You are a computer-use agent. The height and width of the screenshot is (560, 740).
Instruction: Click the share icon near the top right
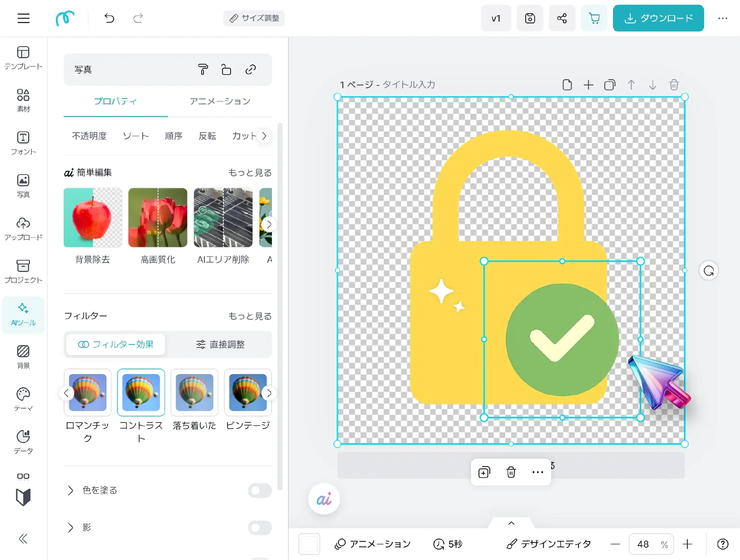click(x=562, y=18)
